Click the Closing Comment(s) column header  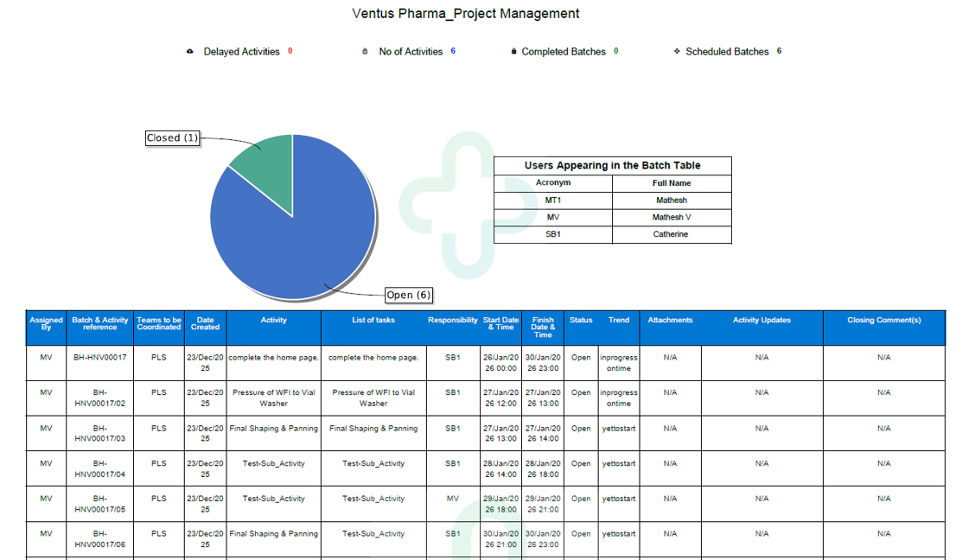(x=883, y=321)
